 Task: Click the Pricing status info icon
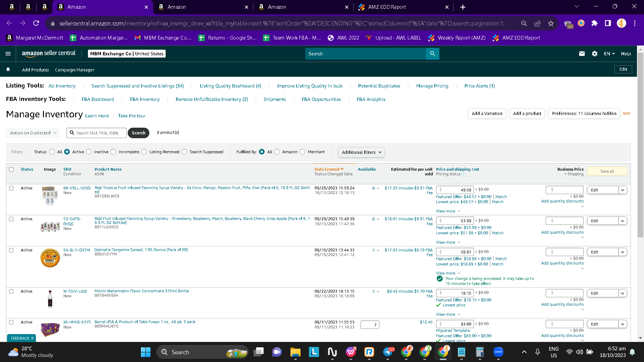coord(464,175)
